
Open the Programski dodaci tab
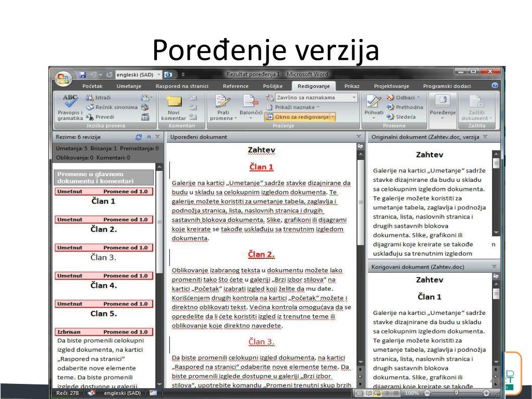447,86
